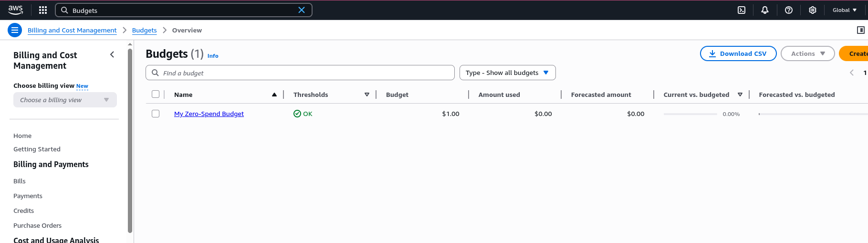Open the Info link next to Budgets
The width and height of the screenshot is (868, 243).
tap(213, 56)
